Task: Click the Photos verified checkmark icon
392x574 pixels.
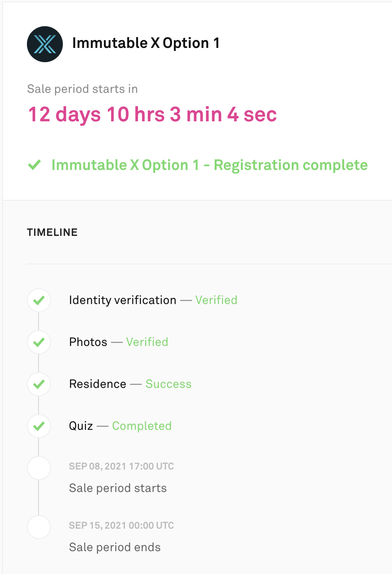Action: 39,342
